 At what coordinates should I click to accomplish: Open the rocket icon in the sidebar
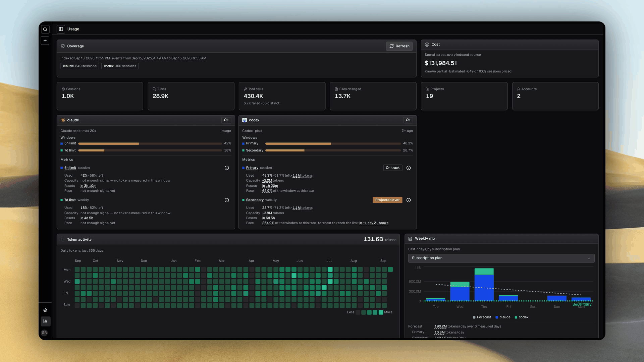[x=45, y=310]
